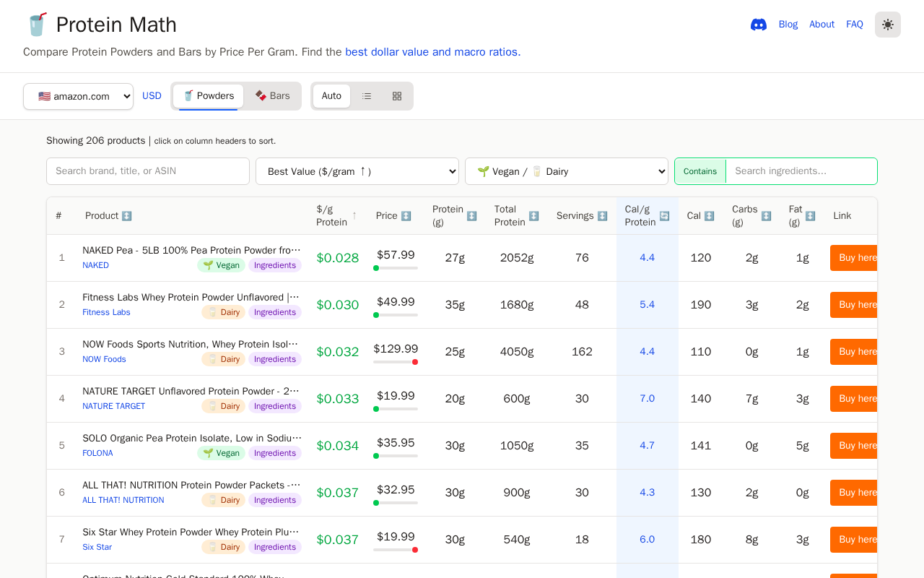Expand the Best Value sort dropdown
Viewport: 924px width, 578px height.
[x=357, y=171]
